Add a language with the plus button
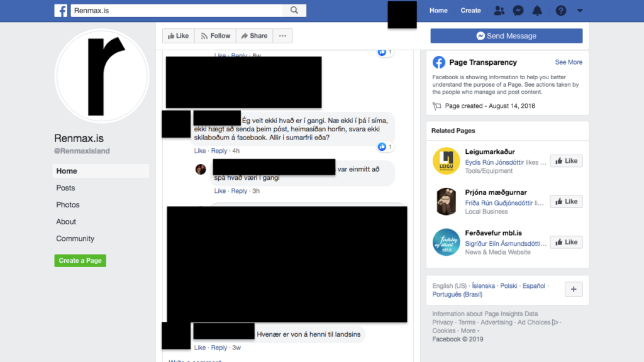 click(x=574, y=289)
